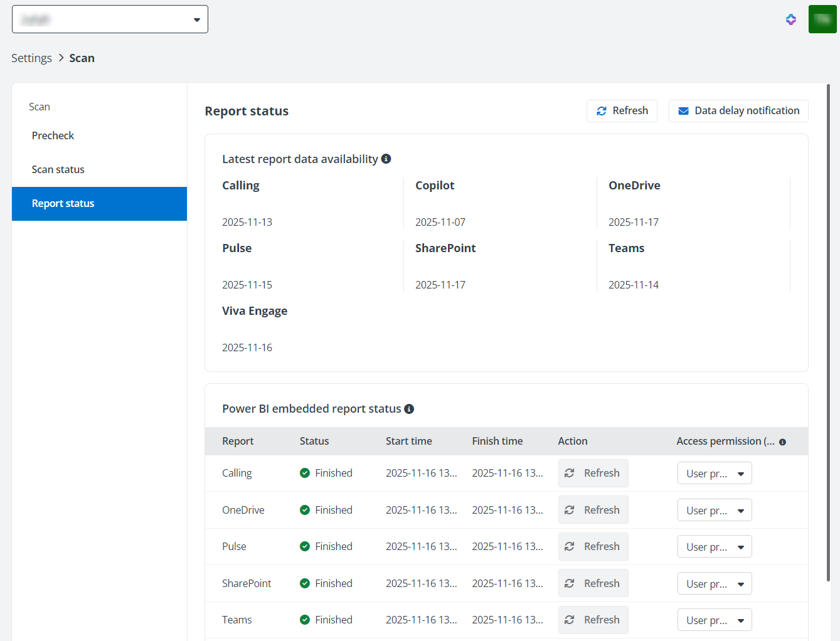Click the green Finished checkmark icon for OneDrive

pos(306,510)
